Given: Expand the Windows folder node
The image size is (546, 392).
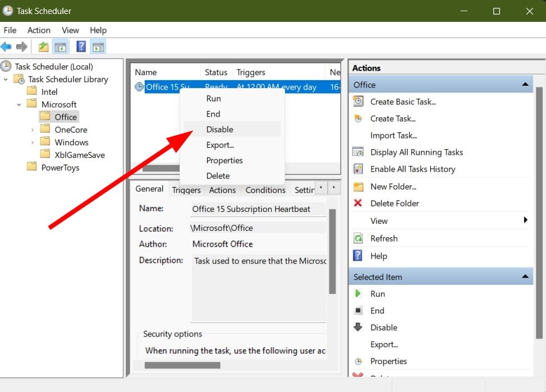Looking at the screenshot, I should click(33, 142).
